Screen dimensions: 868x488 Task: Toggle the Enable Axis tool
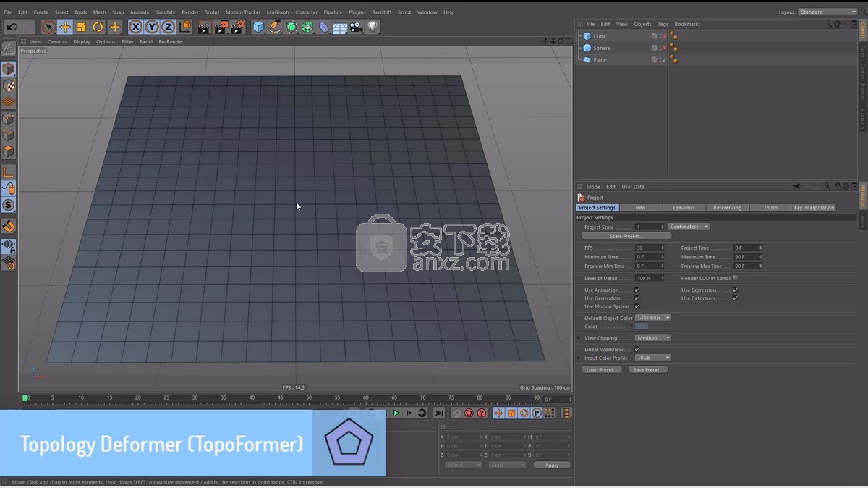8,172
